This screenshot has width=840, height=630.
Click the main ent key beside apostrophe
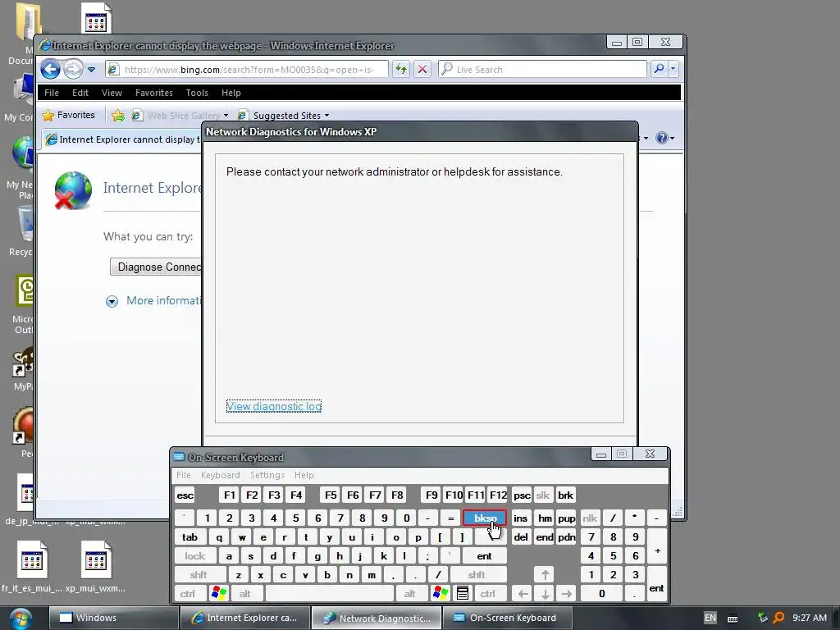484,556
